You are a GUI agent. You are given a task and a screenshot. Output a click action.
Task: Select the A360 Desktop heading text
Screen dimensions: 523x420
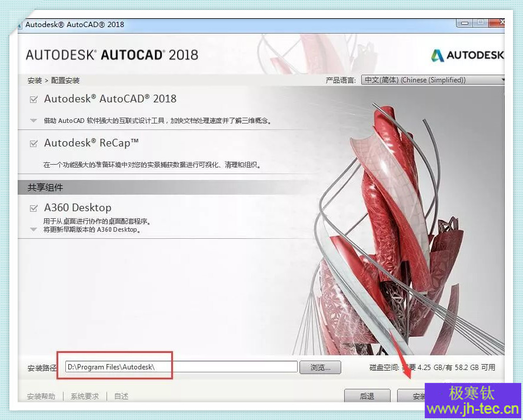click(x=78, y=208)
